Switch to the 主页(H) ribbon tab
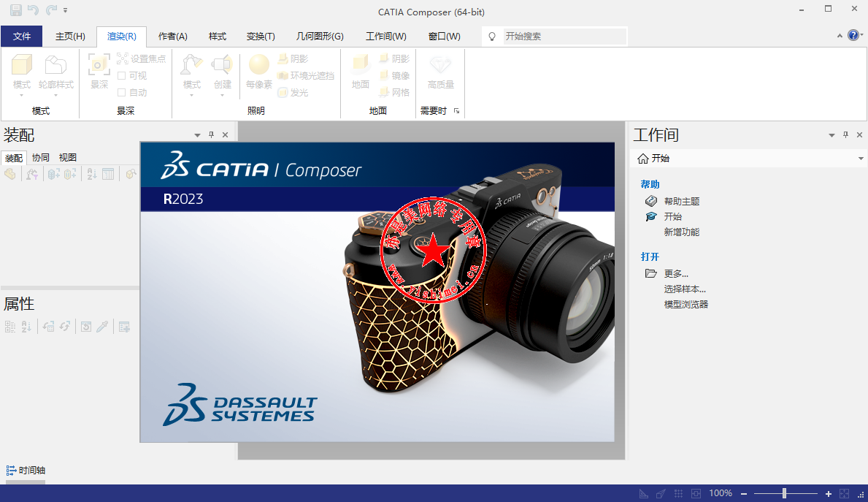The image size is (868, 502). click(70, 37)
